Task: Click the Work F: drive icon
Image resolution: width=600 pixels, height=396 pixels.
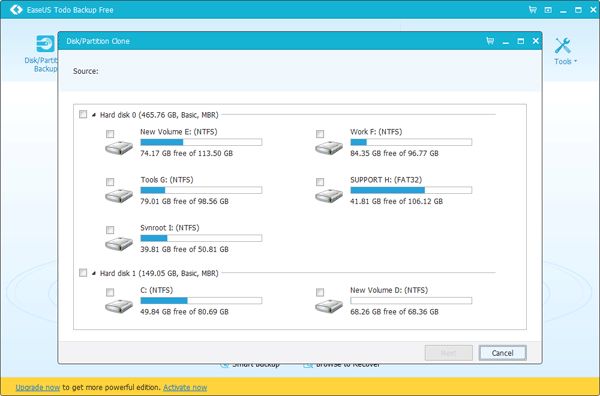Action: [x=329, y=148]
